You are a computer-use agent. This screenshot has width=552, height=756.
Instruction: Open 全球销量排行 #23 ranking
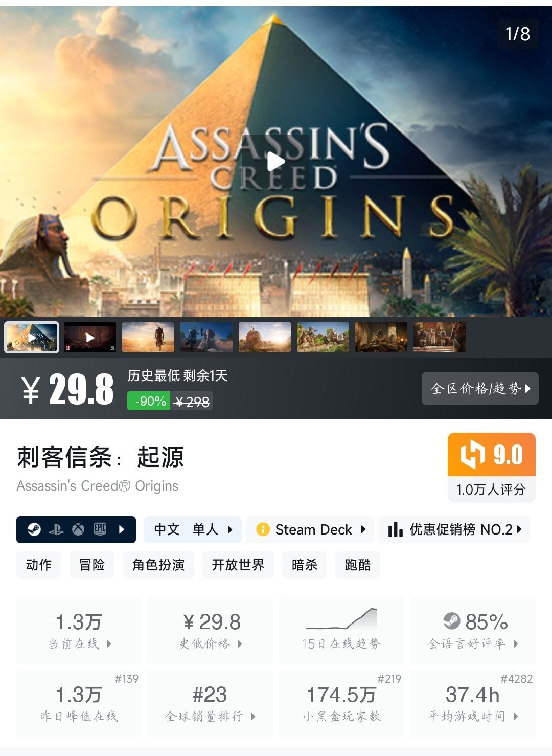point(210,704)
